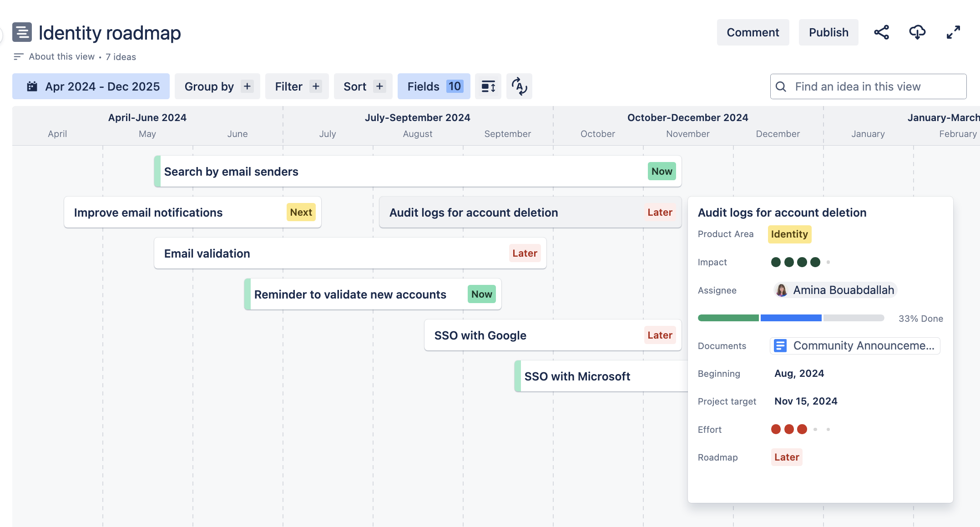Click Amina Bouabdallah's avatar
This screenshot has height=527, width=980.
[x=782, y=290]
